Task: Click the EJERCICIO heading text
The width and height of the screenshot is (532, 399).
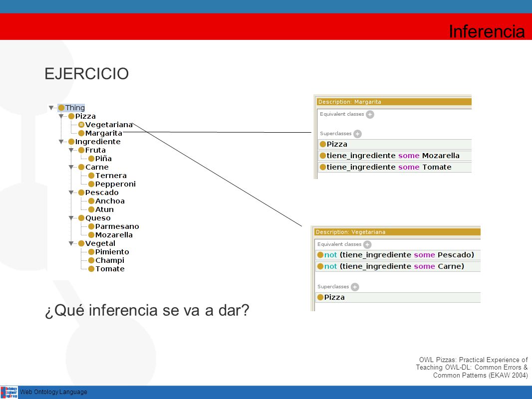Action: (86, 73)
